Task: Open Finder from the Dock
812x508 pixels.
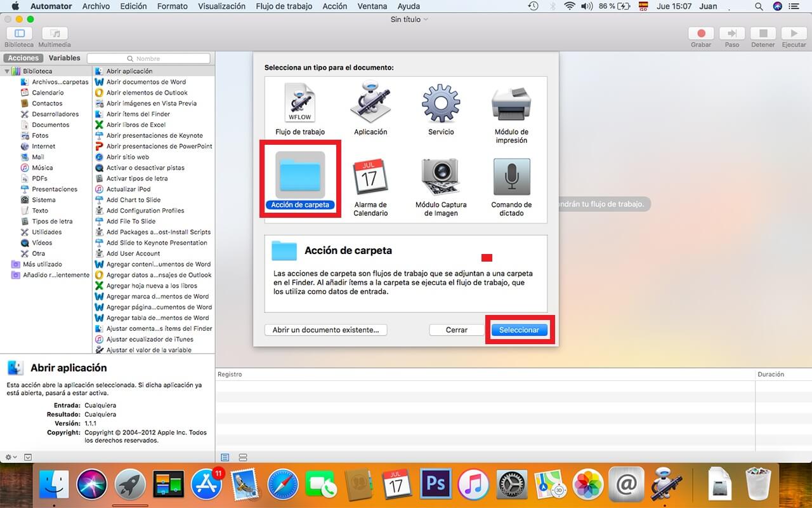Action: pos(54,486)
